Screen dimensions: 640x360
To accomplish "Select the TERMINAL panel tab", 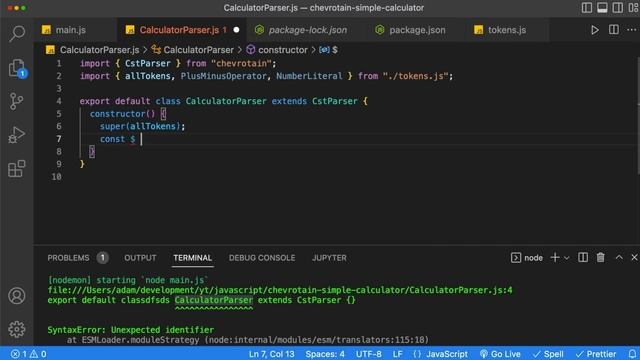I will click(192, 258).
